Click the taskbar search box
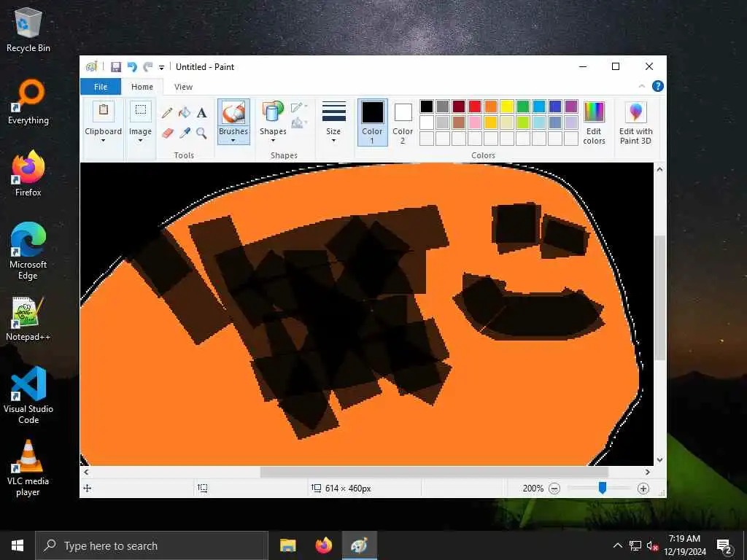Viewport: 747px width, 560px height. [152, 545]
